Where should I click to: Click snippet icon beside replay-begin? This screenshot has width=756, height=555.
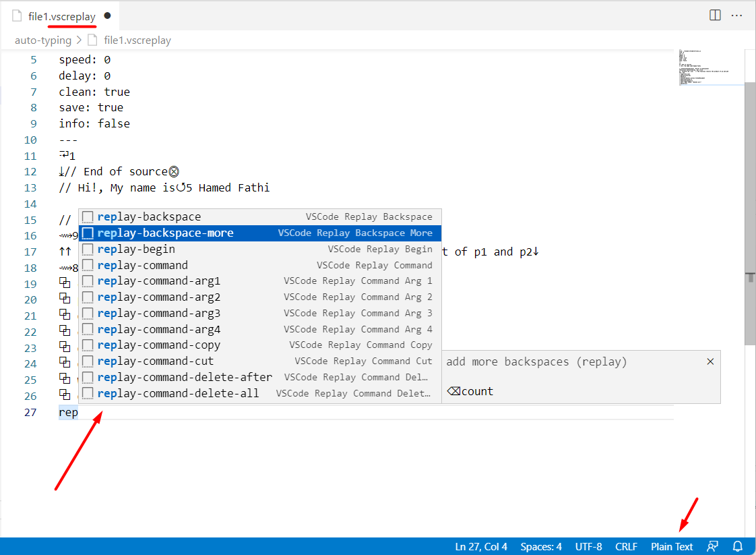tap(88, 249)
